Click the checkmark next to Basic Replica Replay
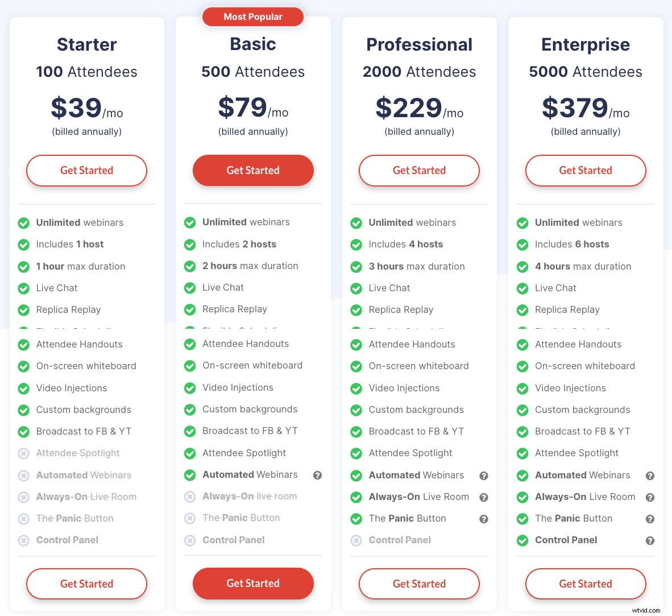The width and height of the screenshot is (672, 616). [190, 309]
